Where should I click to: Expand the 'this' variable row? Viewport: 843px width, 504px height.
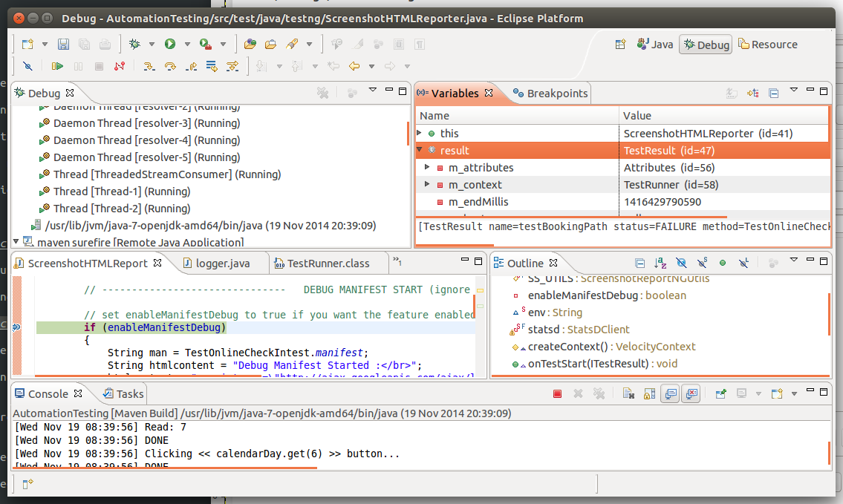420,133
